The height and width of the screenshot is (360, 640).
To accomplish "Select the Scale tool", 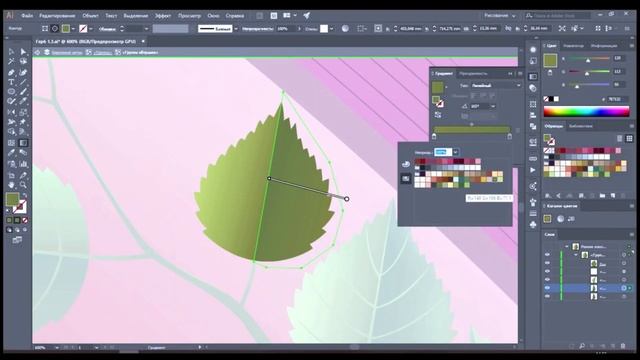I will tap(23, 112).
